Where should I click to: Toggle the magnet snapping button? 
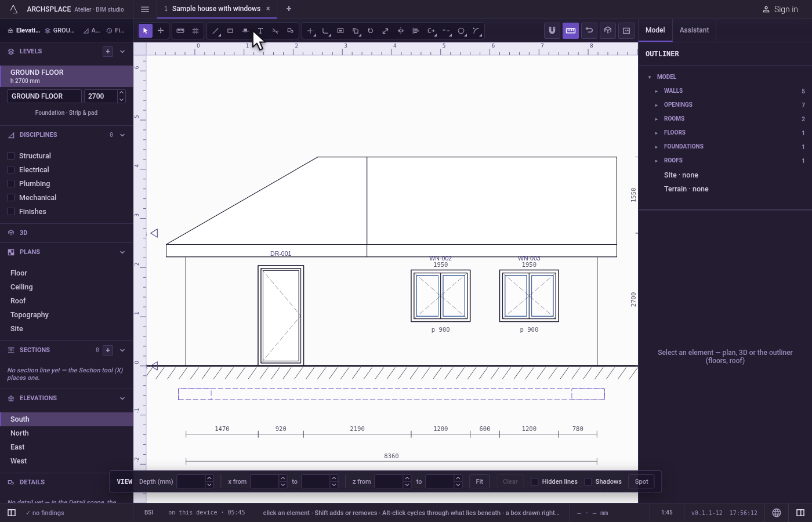552,31
